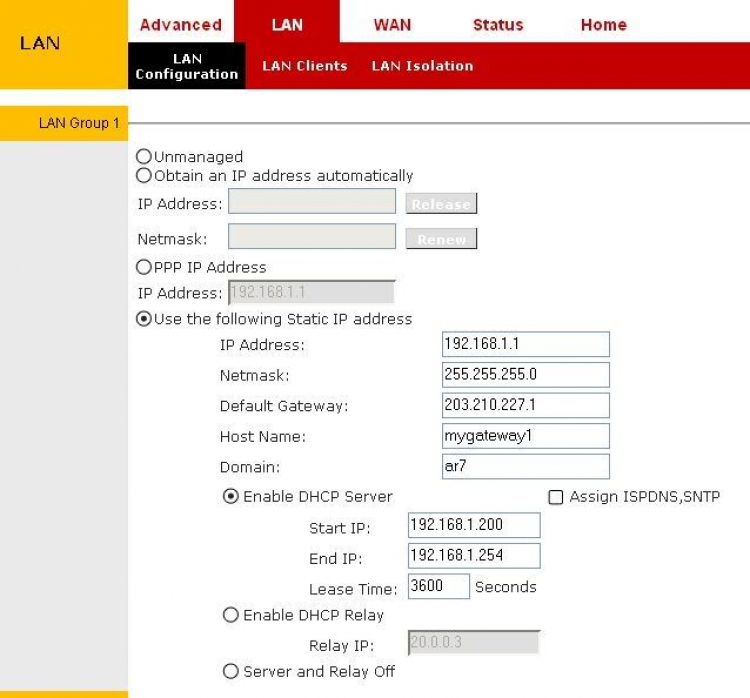
Task: Select the PPP IP Address option
Action: pyautogui.click(x=143, y=266)
